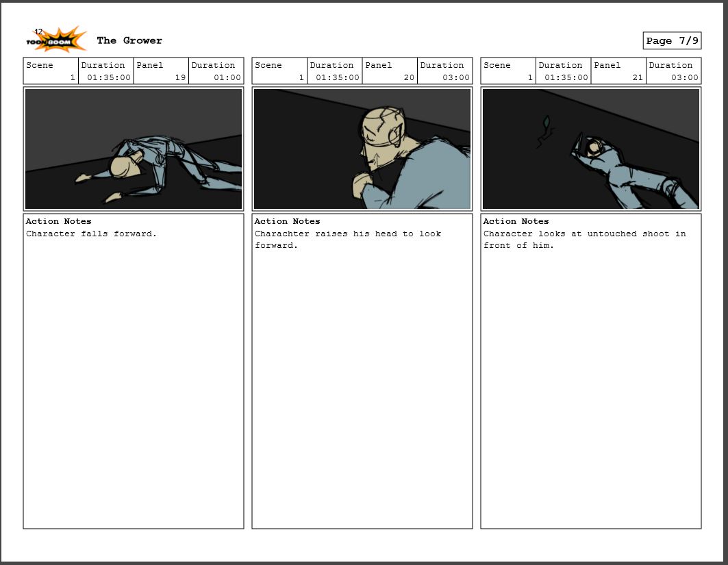Open panel 20 thumbnail of raised head

click(362, 149)
